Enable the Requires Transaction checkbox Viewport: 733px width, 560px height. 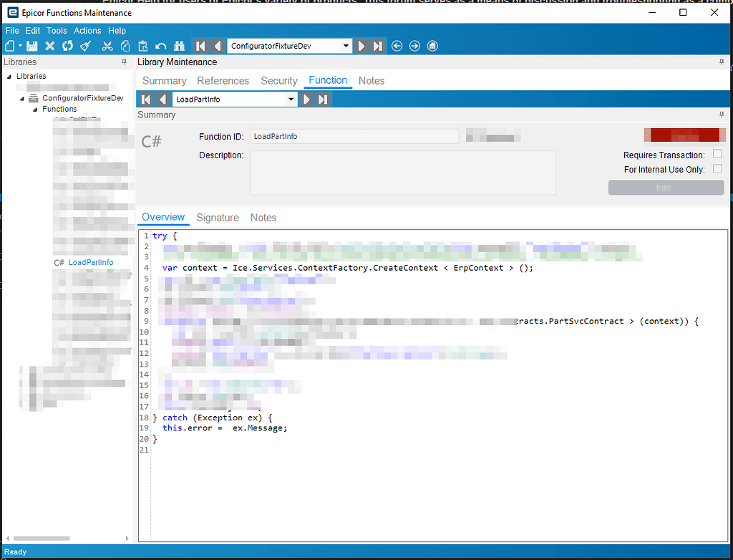pos(717,153)
